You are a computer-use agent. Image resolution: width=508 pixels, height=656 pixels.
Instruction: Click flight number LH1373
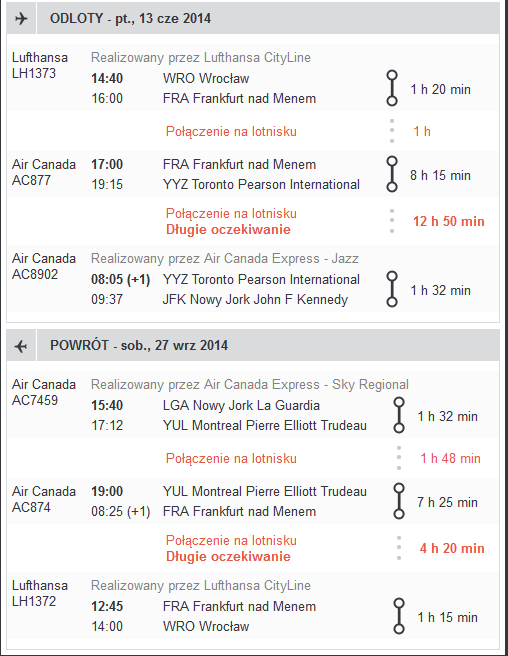click(x=33, y=73)
